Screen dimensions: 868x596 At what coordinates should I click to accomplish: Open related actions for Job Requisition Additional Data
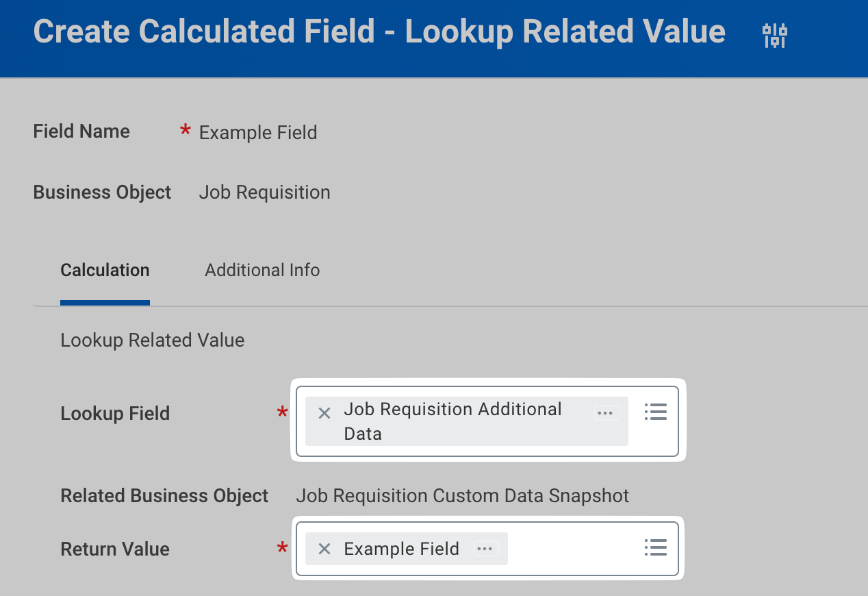tap(605, 413)
